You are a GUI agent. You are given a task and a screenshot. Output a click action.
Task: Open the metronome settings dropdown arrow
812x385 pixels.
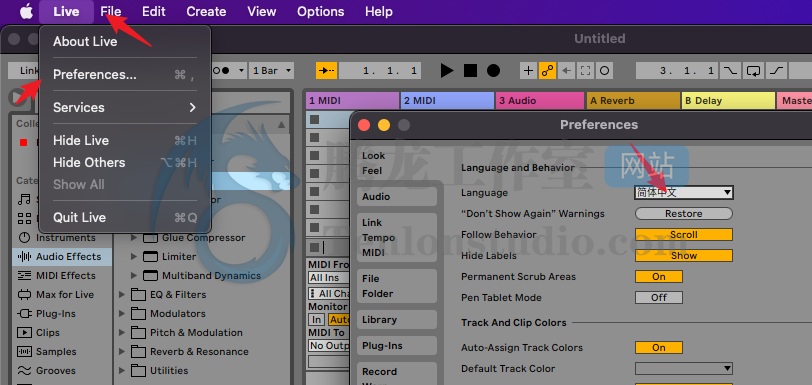[241, 70]
